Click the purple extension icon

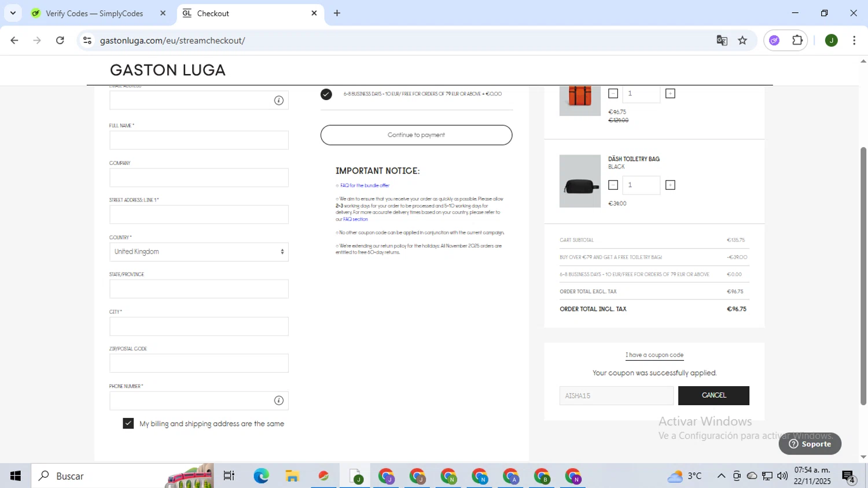775,41
